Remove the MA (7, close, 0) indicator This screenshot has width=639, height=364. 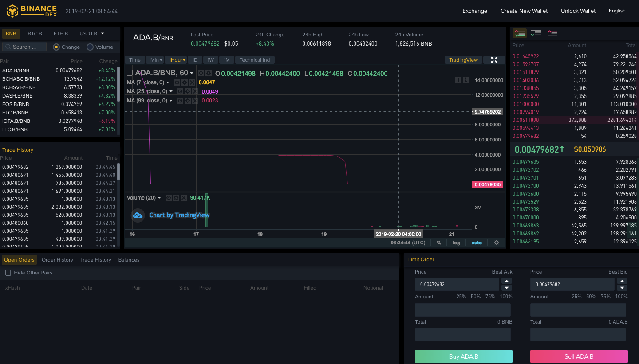(x=192, y=82)
